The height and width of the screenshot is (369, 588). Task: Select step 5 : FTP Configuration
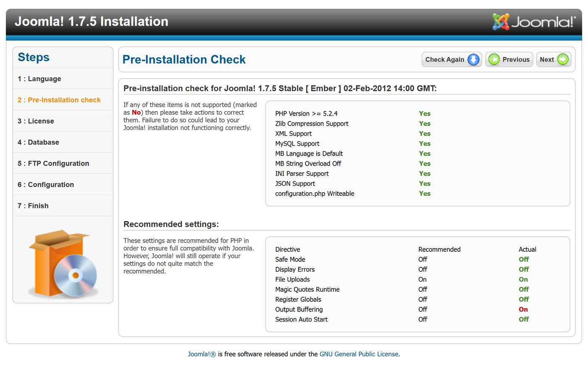click(x=53, y=163)
